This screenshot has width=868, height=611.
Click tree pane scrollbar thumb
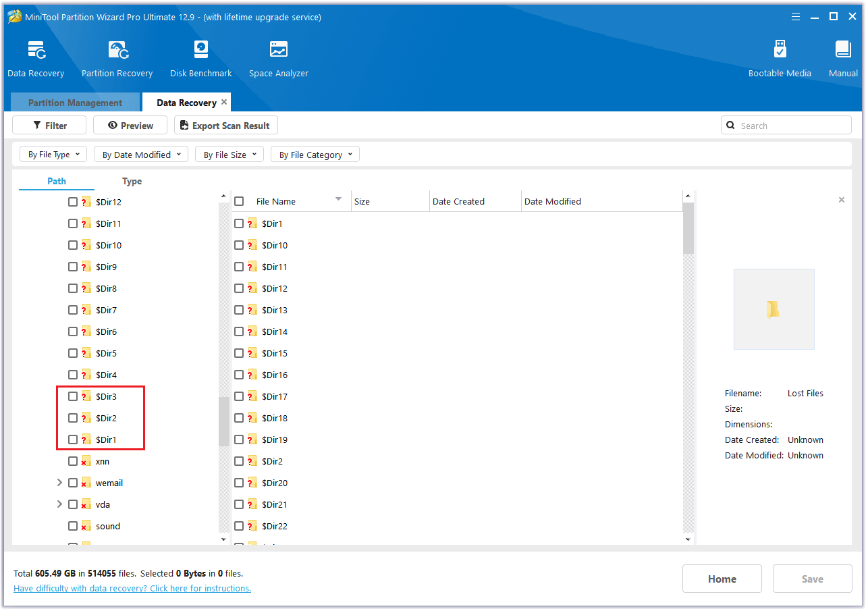coord(224,421)
